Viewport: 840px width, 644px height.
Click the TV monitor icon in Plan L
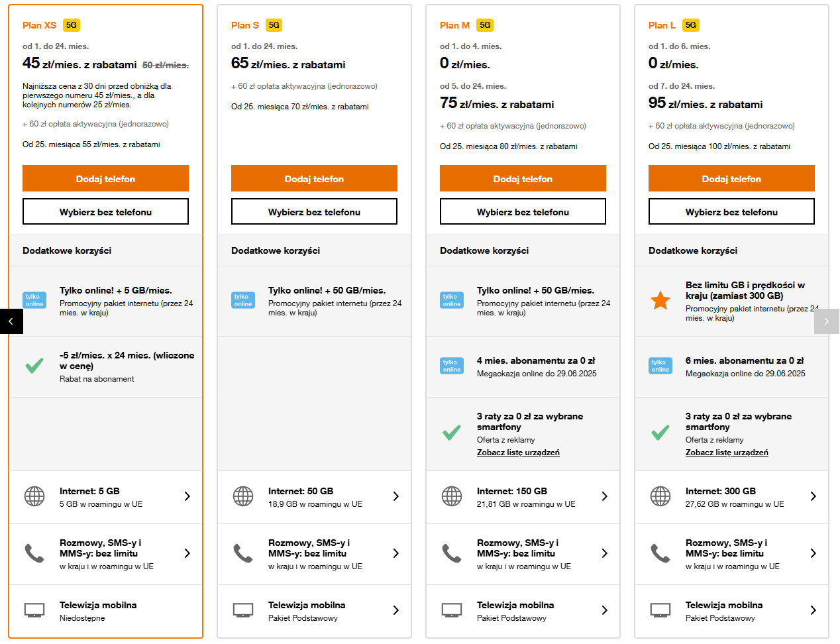coord(660,610)
